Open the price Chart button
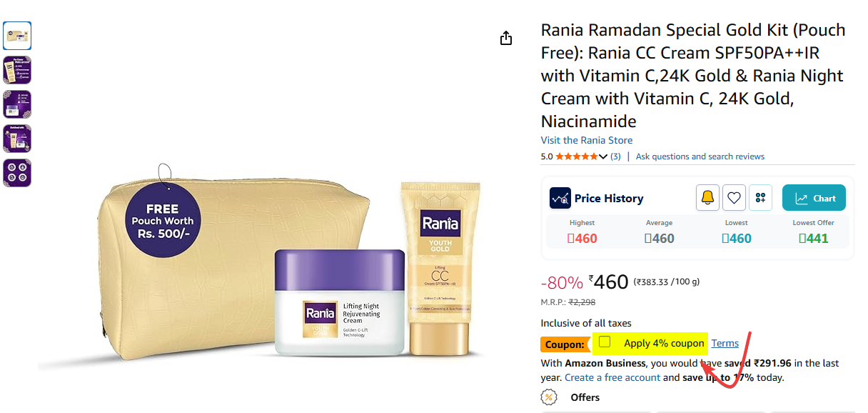Image resolution: width=868 pixels, height=413 pixels. (x=814, y=198)
